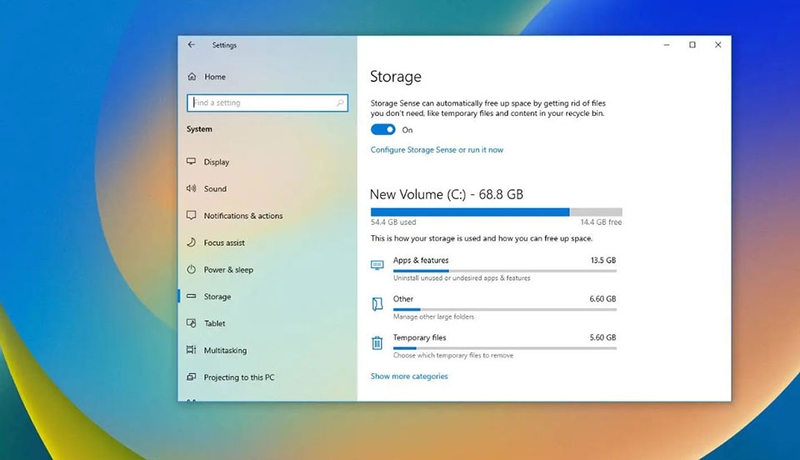Click the Multitasking icon

click(x=191, y=350)
